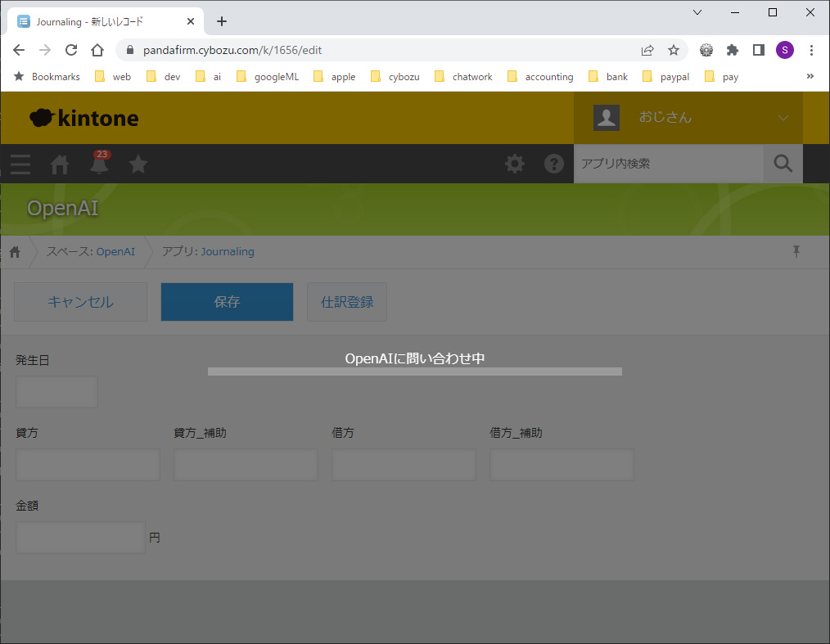Open the chatwork bookmark folder

463,77
